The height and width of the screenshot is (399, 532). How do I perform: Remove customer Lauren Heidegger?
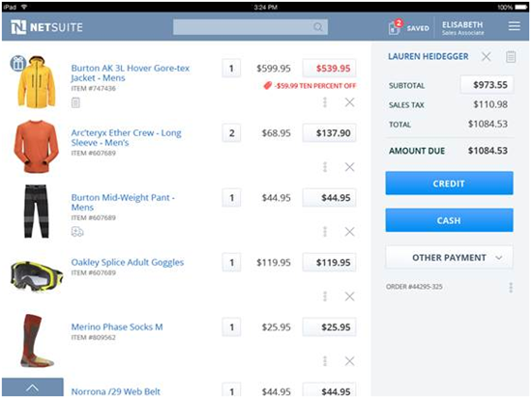(x=486, y=57)
